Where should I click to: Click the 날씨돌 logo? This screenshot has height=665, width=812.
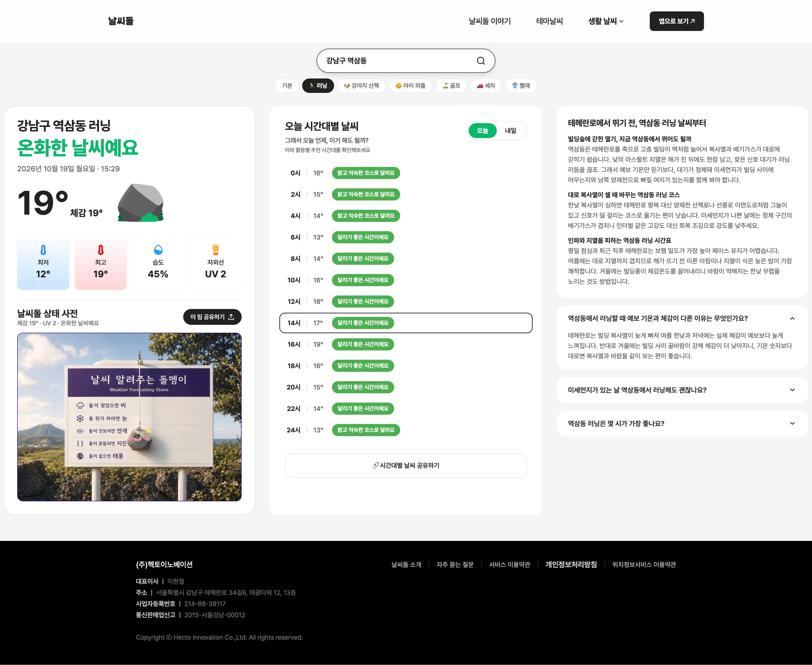121,21
